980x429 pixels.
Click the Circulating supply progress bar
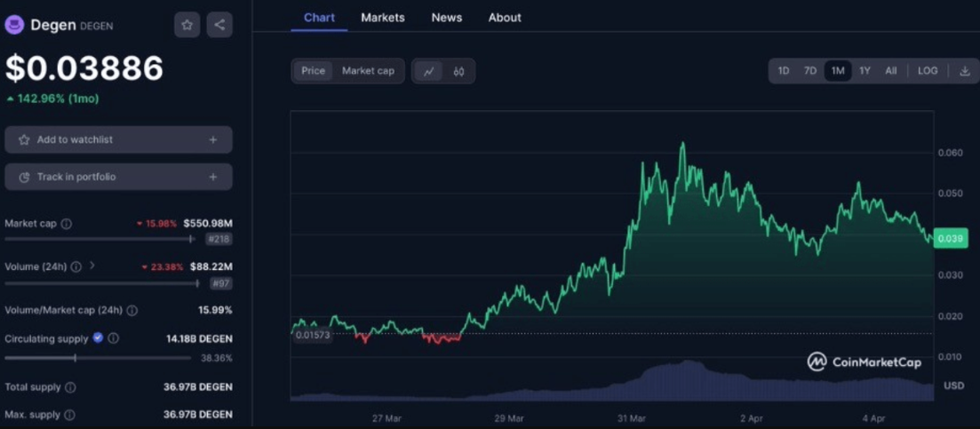pos(98,358)
